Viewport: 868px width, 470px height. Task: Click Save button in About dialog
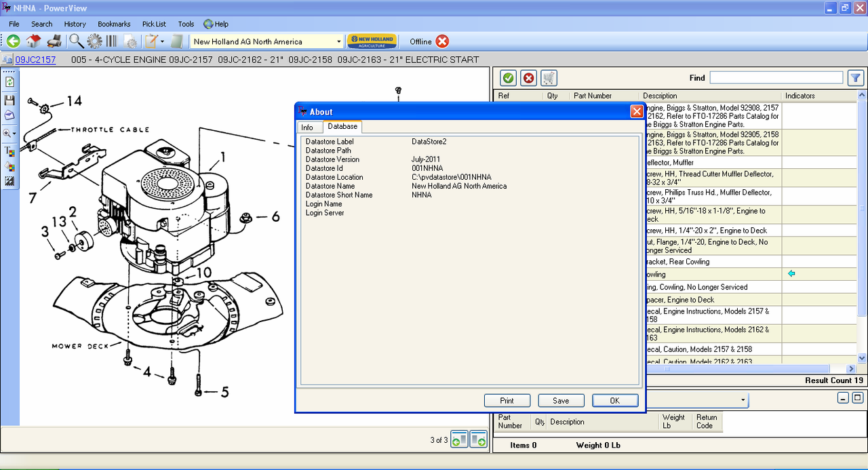tap(561, 401)
